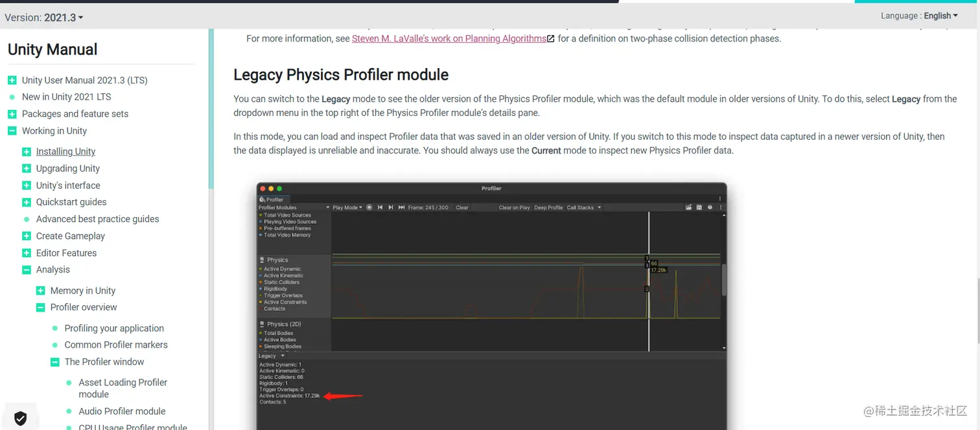The image size is (980, 430).
Task: Click the Unity Manual sidebar heading
Action: pyautogui.click(x=52, y=50)
